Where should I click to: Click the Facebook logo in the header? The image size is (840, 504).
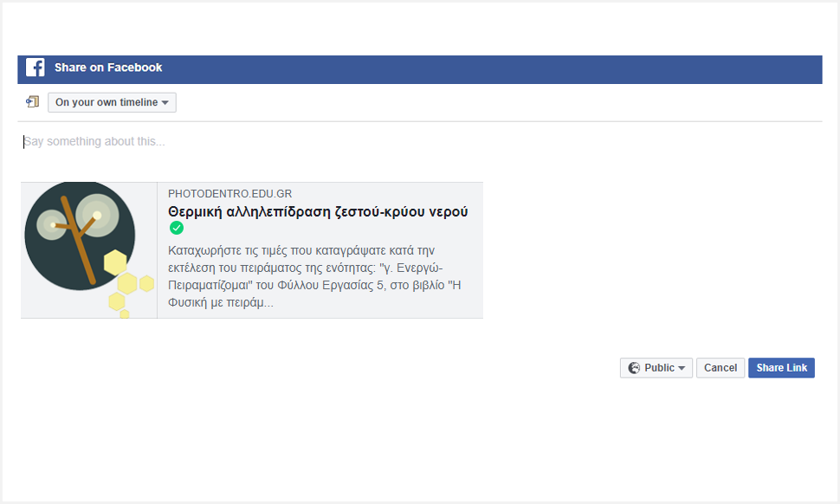(36, 68)
